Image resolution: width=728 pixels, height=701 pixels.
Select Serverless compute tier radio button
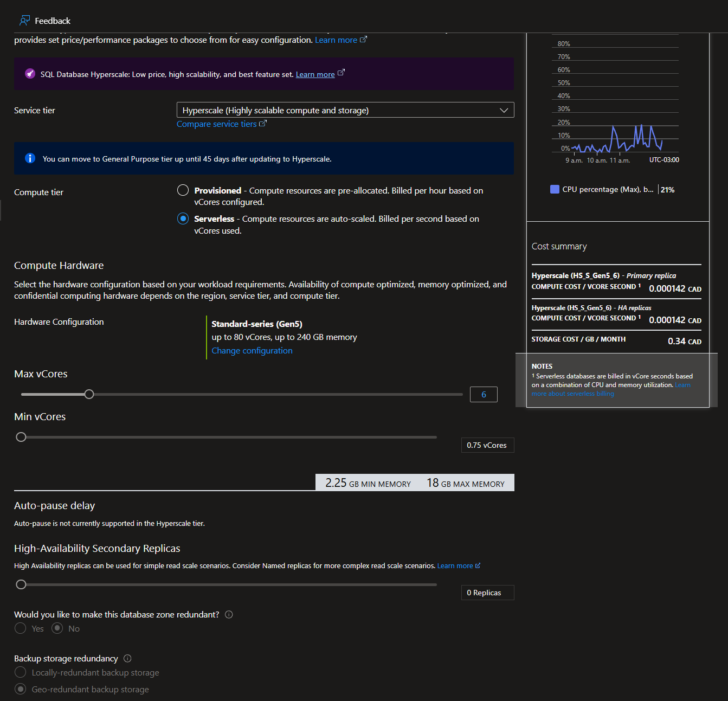point(183,218)
